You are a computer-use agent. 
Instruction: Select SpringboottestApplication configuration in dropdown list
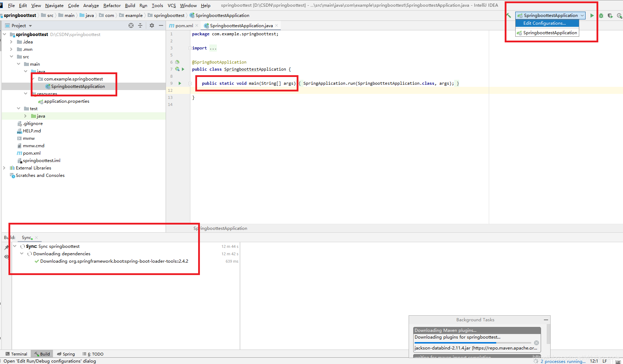(x=547, y=33)
